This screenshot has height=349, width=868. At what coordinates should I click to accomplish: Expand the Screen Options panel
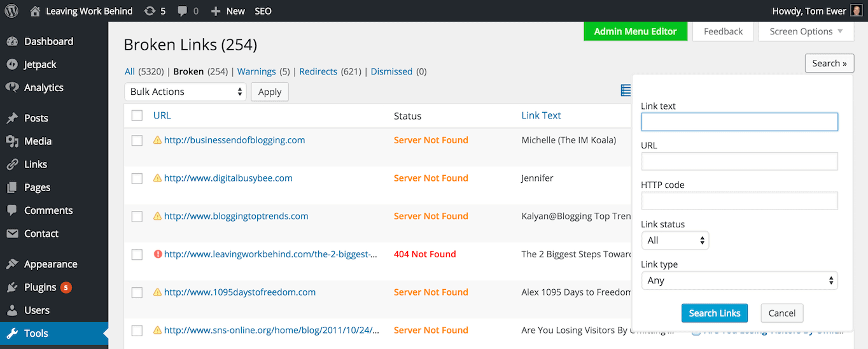(806, 31)
